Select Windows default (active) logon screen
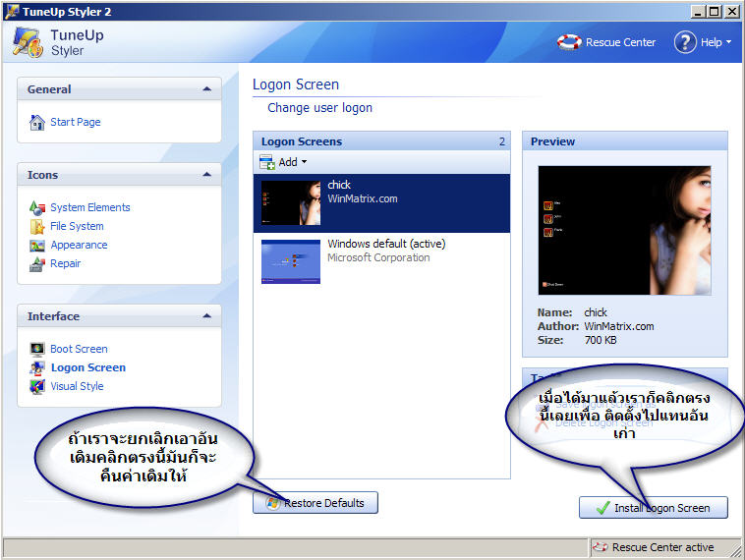 (x=381, y=261)
